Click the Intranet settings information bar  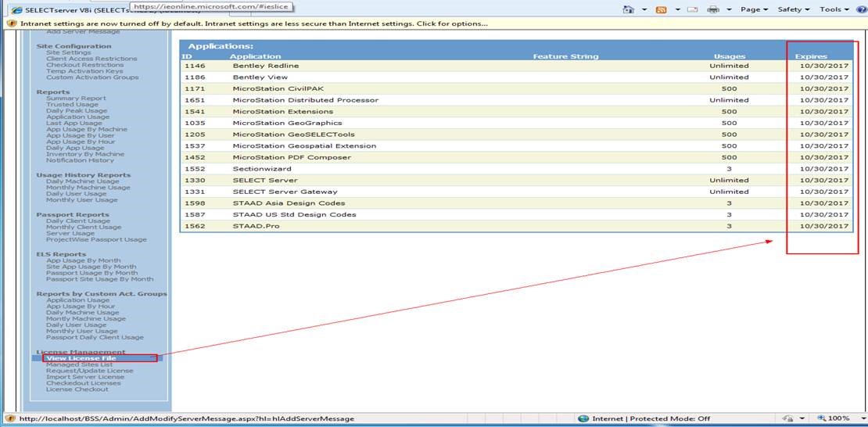click(434, 23)
